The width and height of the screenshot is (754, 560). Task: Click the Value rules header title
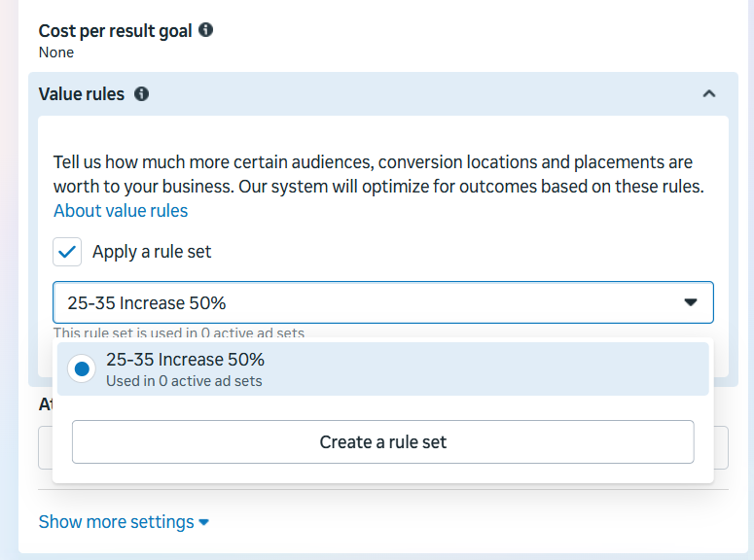pos(82,94)
